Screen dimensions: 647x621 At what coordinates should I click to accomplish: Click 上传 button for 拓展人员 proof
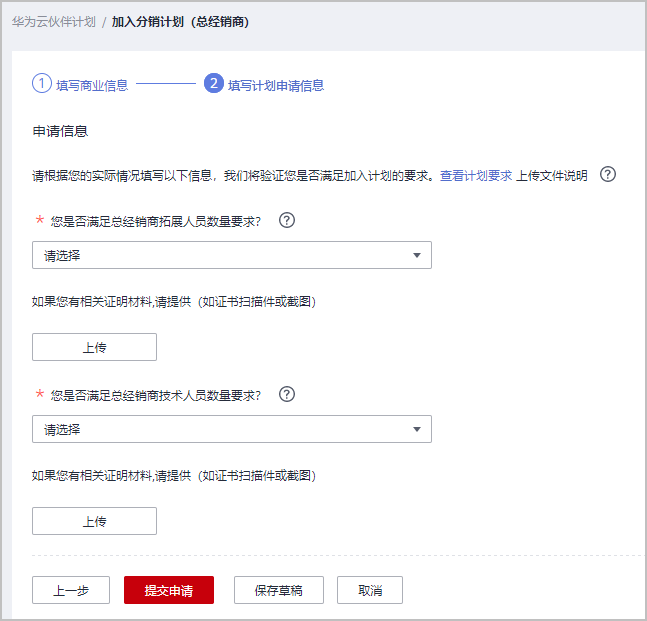pyautogui.click(x=94, y=347)
